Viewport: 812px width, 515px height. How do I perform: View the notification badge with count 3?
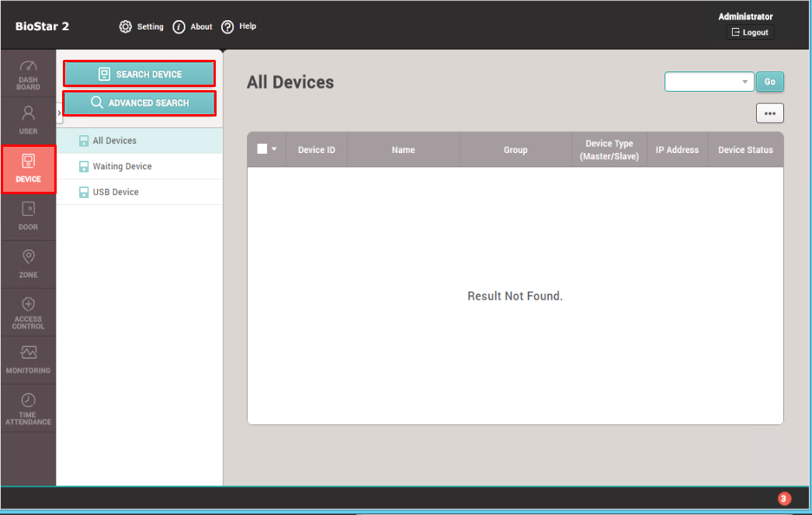pyautogui.click(x=784, y=499)
